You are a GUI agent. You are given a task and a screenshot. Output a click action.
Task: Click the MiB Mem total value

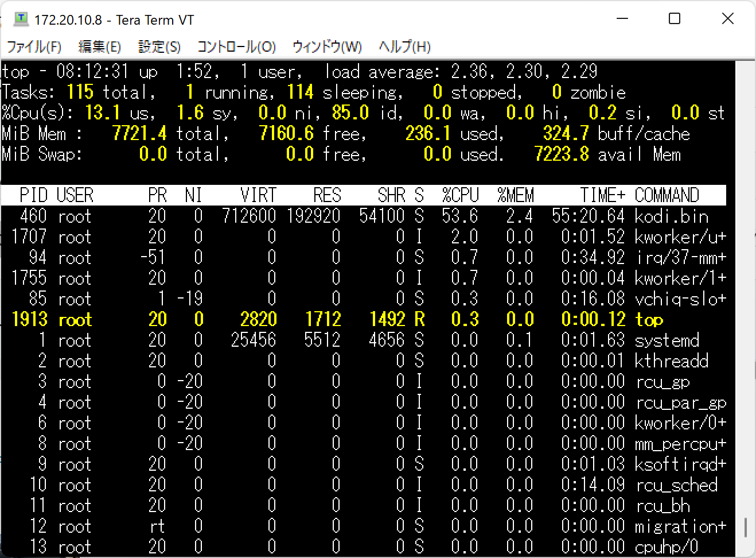pos(139,134)
